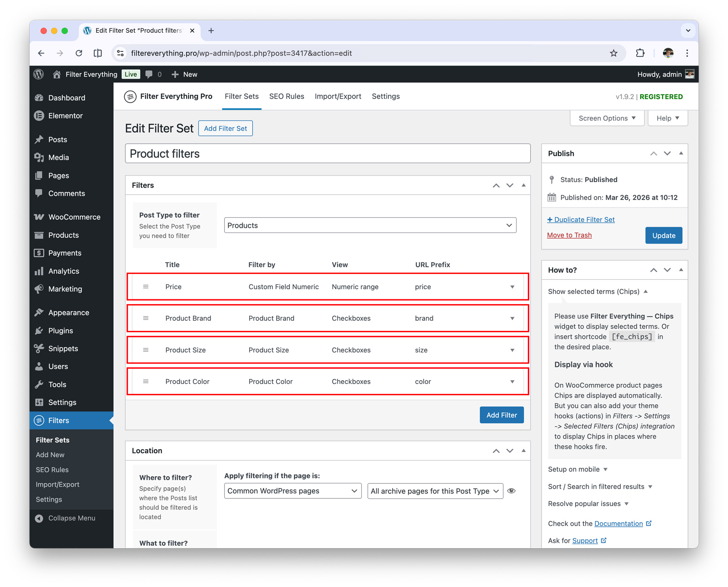Toggle the Publish panel collapse triangle
The width and height of the screenshot is (728, 587).
click(x=681, y=153)
